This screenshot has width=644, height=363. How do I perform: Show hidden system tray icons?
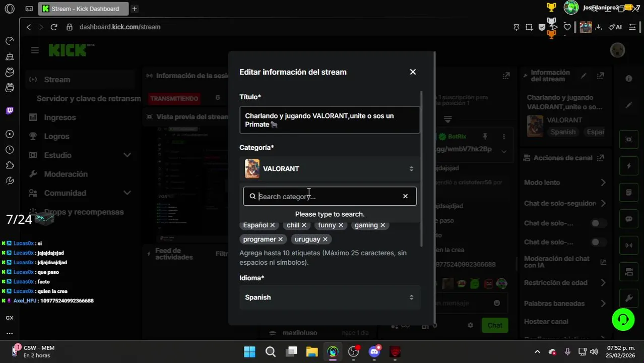[x=537, y=352]
